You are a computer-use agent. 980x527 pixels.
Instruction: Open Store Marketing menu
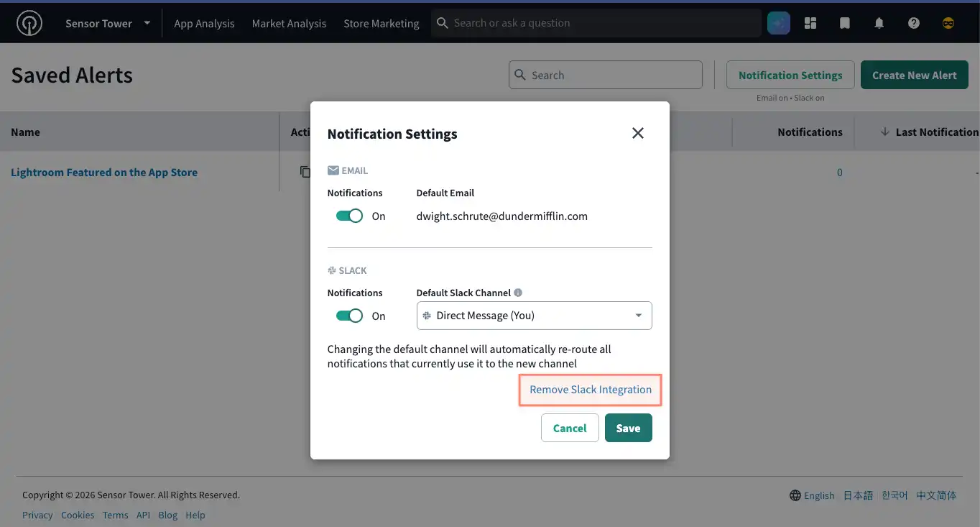381,23
